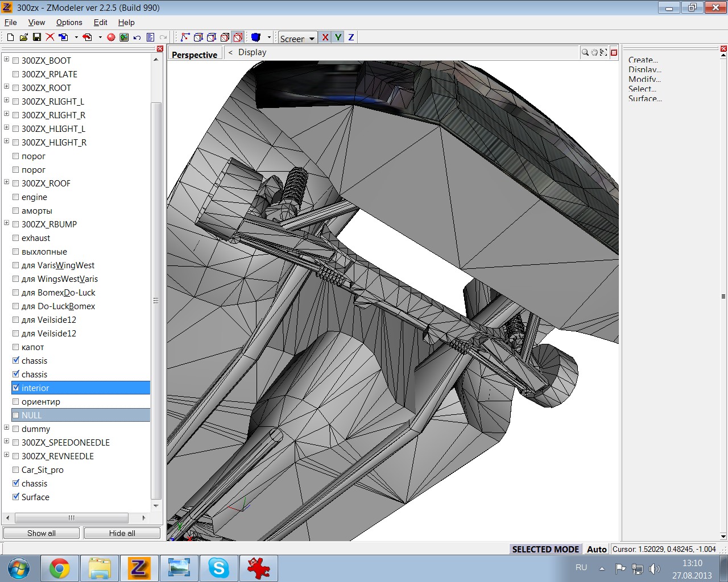Click the viewport zoom extents icon
Viewport: 728px width, 582px height.
[603, 52]
